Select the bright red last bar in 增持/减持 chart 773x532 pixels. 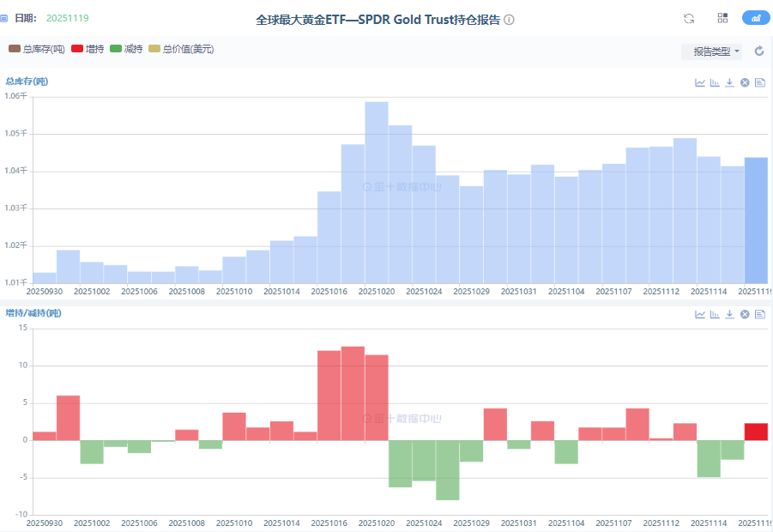click(756, 432)
